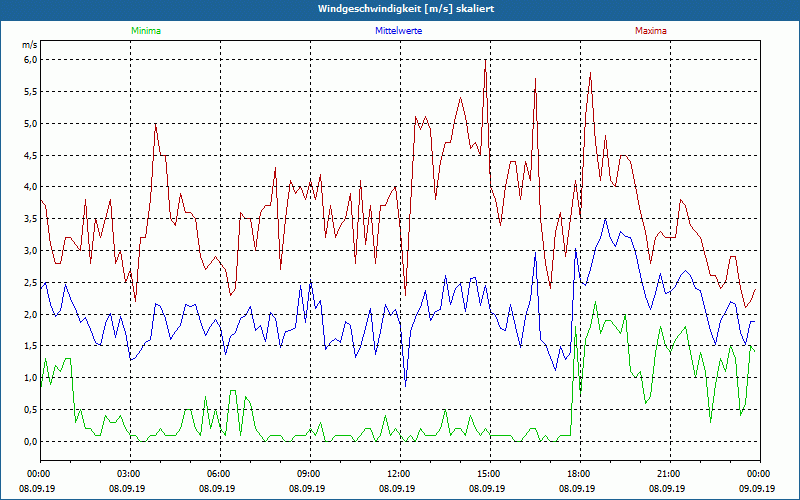
Task: Click the chart title 'Windgeschwindigkeit [m/s] skaliert'
Action: point(406,9)
